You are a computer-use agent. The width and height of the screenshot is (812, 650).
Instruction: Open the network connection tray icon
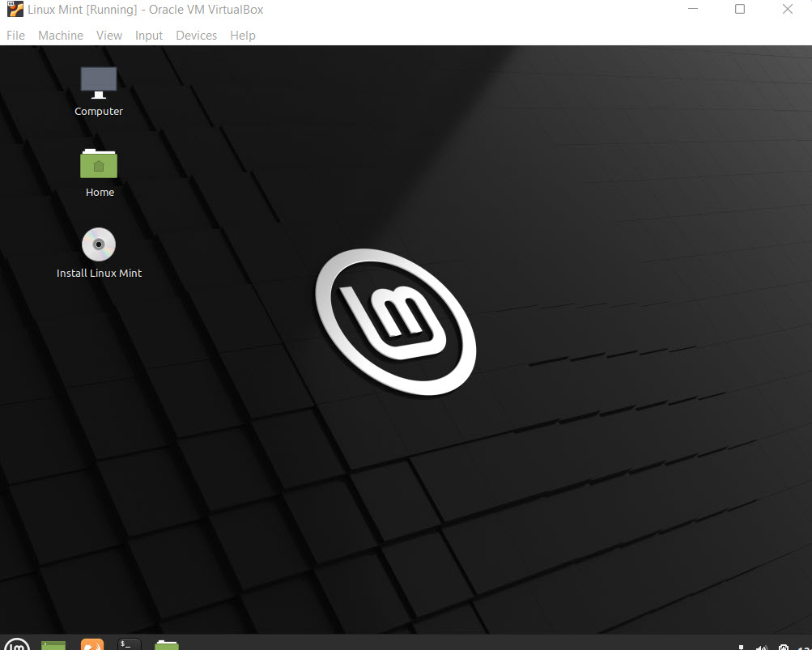[x=742, y=647]
